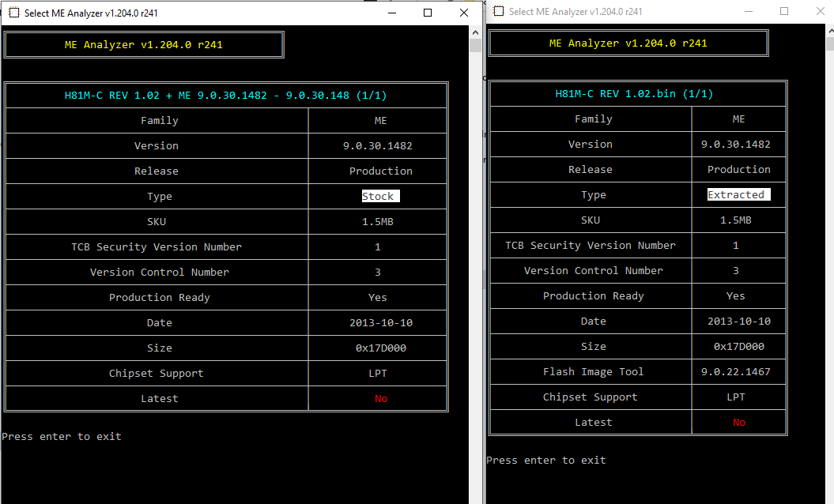The height and width of the screenshot is (504, 834).
Task: Close the left ME Analyzer window
Action: tap(464, 13)
